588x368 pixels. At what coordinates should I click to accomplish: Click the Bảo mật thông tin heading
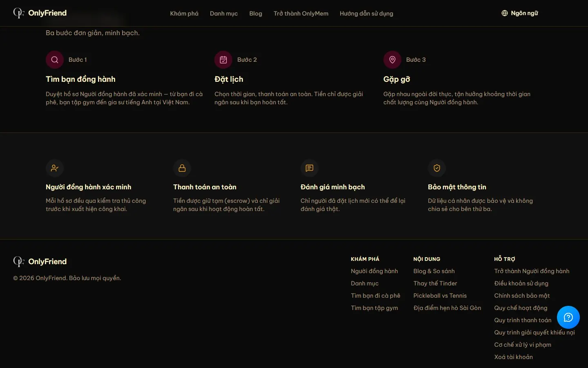pos(457,187)
